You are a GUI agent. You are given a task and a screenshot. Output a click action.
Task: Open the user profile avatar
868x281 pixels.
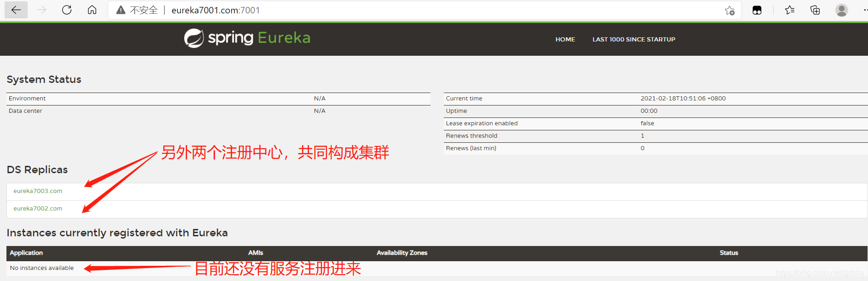(x=842, y=10)
